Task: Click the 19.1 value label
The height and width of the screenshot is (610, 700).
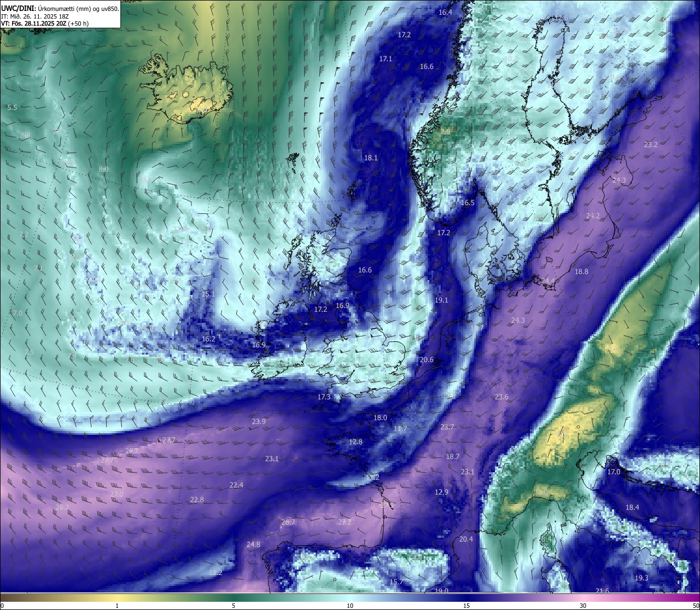Action: click(x=441, y=300)
